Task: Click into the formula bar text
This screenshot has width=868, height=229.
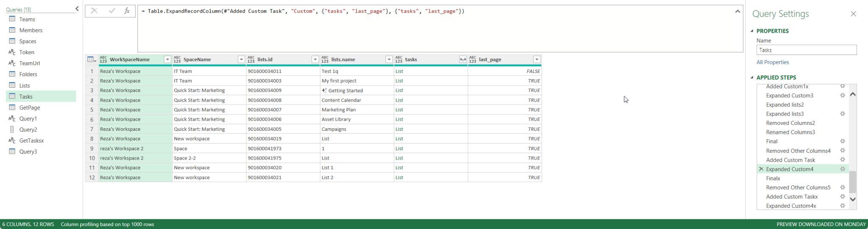Action: pos(303,11)
